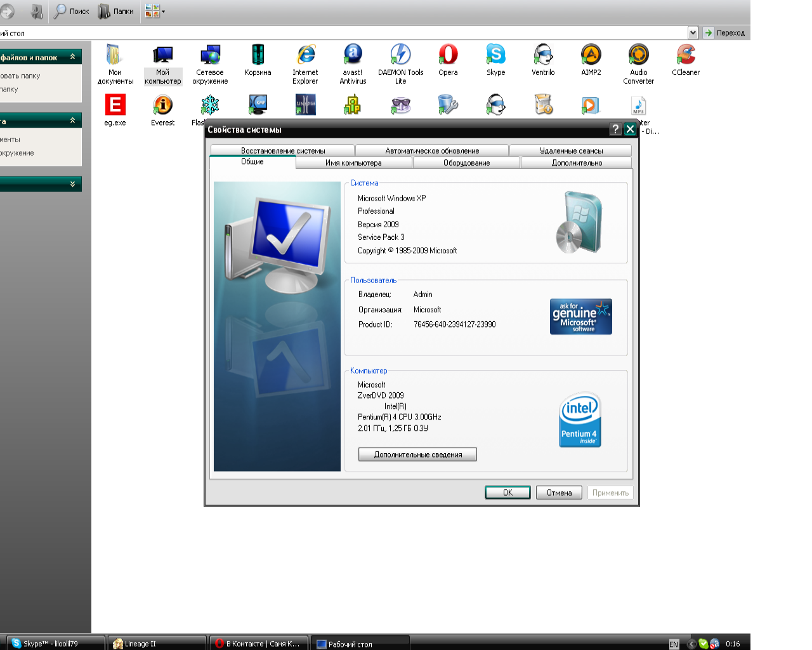The width and height of the screenshot is (812, 650).
Task: Click the Service Pack 3 text
Action: click(381, 237)
